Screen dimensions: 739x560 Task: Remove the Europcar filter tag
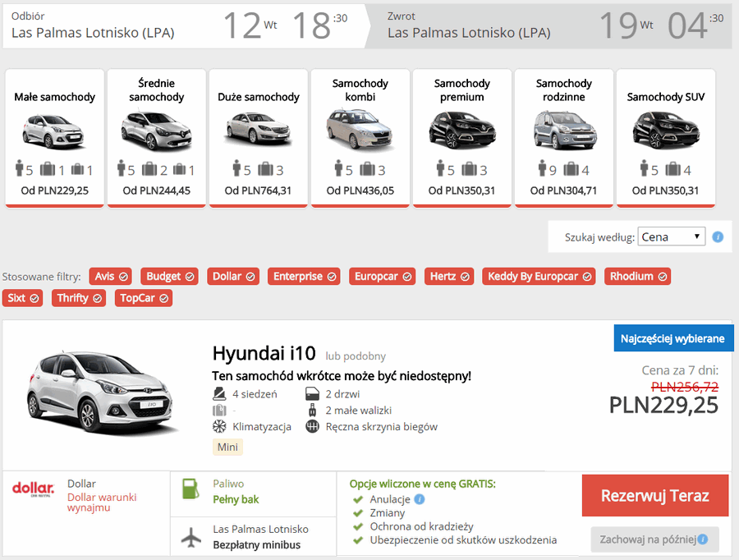tap(382, 276)
